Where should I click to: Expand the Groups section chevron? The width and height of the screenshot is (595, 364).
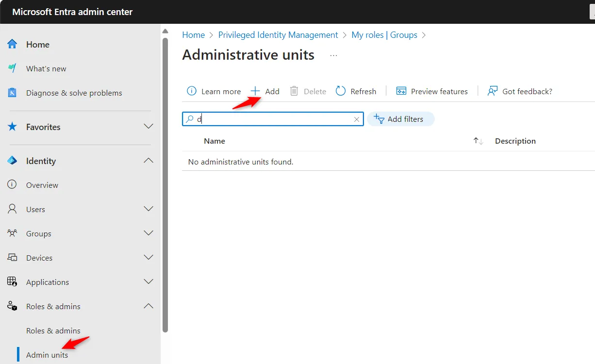pyautogui.click(x=149, y=233)
